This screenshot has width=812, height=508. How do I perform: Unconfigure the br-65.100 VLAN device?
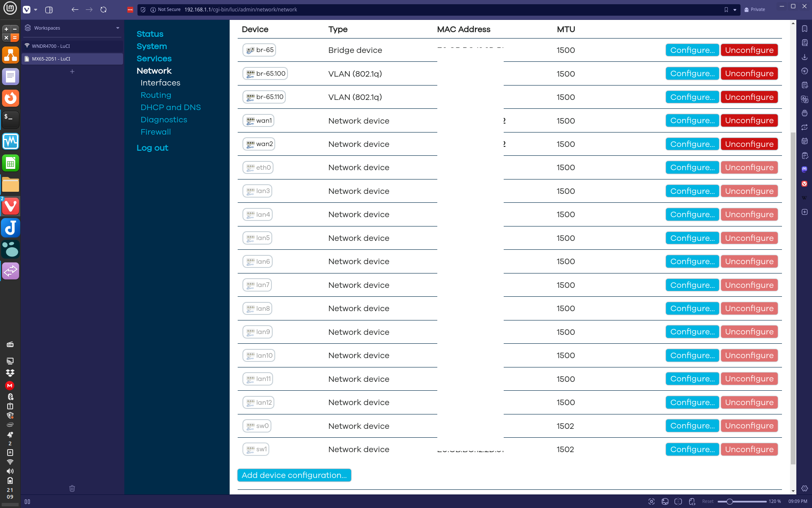click(x=749, y=74)
